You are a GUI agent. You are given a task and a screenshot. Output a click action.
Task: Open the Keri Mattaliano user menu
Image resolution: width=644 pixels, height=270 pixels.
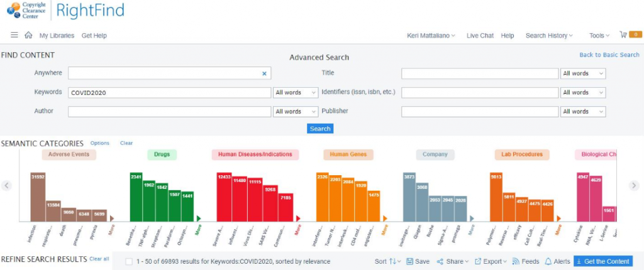(431, 35)
